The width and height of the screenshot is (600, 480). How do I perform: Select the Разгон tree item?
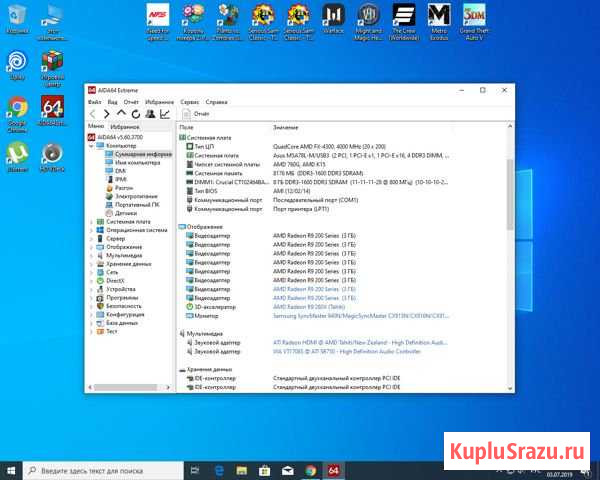124,188
